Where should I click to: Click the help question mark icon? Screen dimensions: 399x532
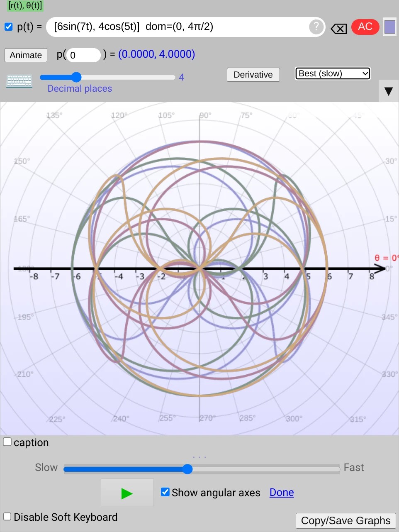tap(316, 27)
